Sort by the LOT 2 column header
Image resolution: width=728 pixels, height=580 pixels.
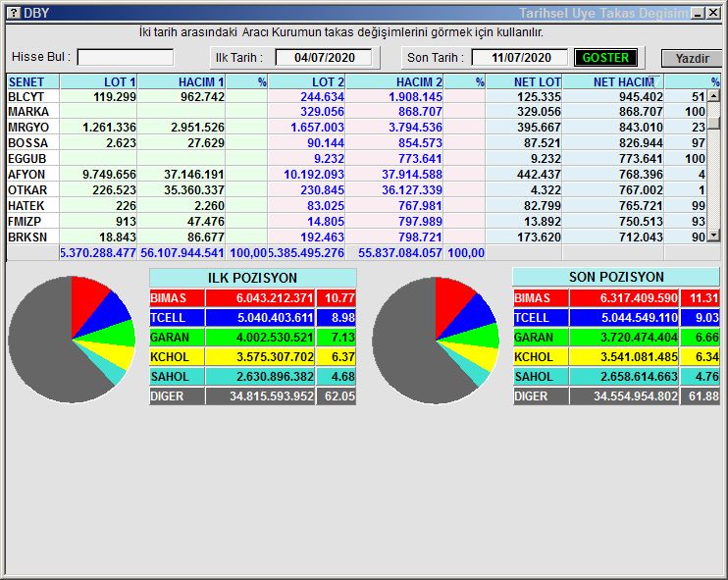tap(306, 81)
